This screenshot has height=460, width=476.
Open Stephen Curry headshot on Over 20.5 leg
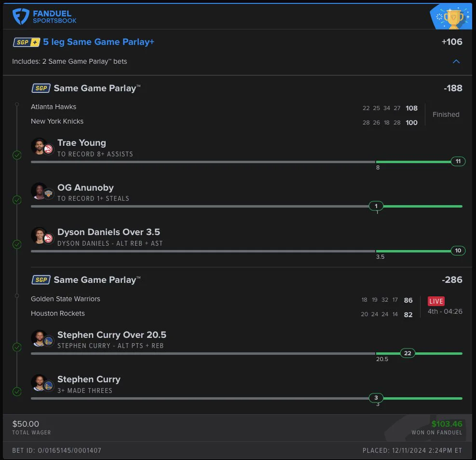pyautogui.click(x=39, y=338)
